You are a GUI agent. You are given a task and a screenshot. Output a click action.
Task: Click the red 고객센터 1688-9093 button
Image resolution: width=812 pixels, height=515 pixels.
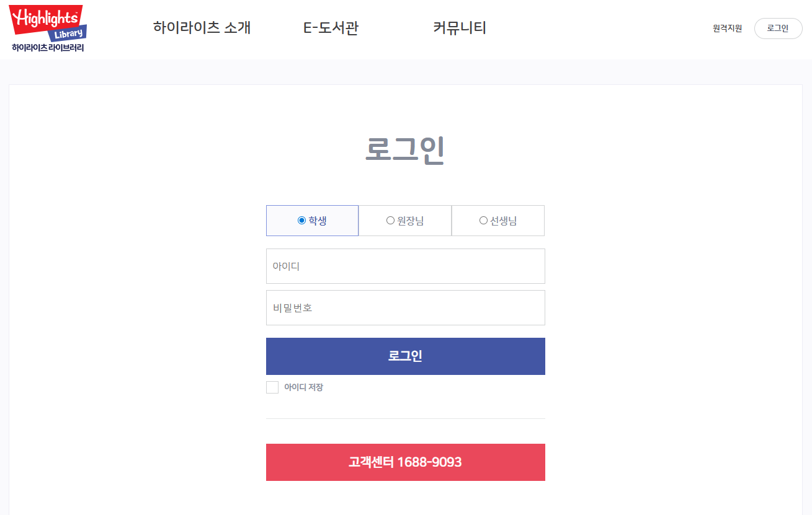(406, 462)
